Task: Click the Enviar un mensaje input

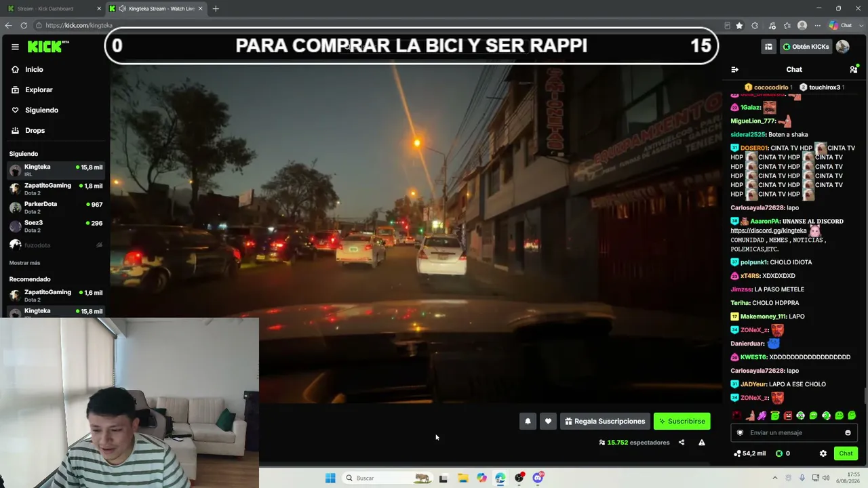Action: pyautogui.click(x=793, y=432)
